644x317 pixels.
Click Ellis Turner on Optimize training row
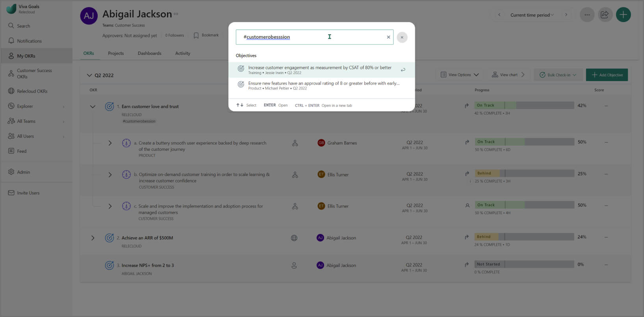(x=338, y=174)
